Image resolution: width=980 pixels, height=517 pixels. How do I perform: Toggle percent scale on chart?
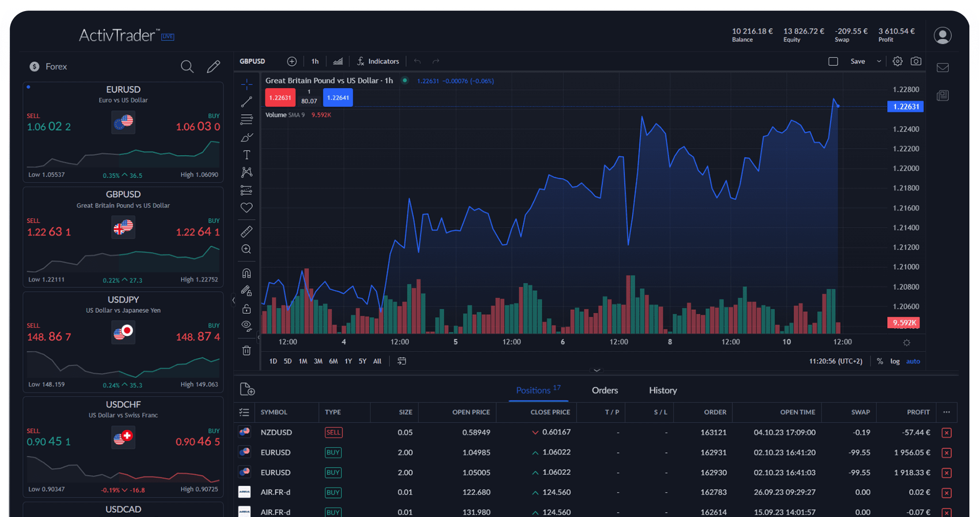(880, 361)
